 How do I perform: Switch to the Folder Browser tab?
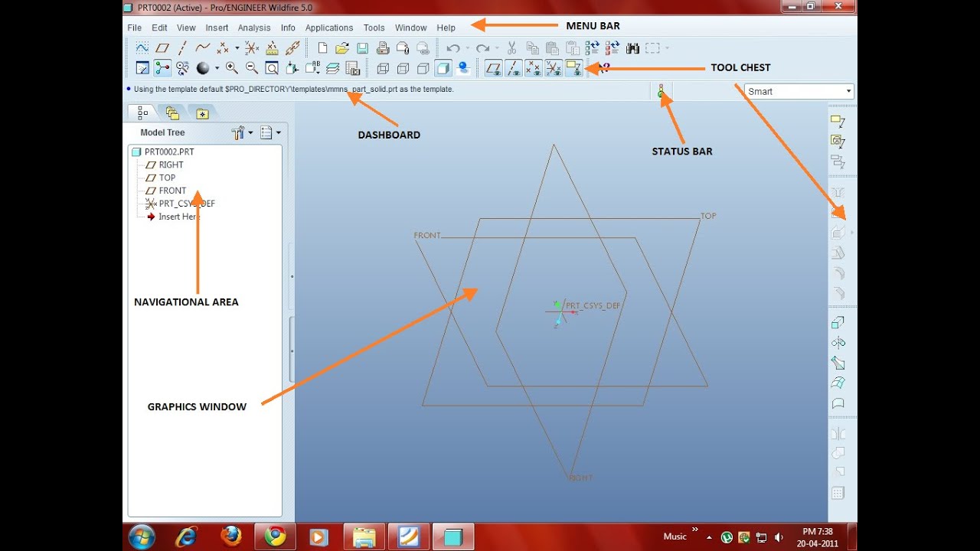tap(172, 113)
